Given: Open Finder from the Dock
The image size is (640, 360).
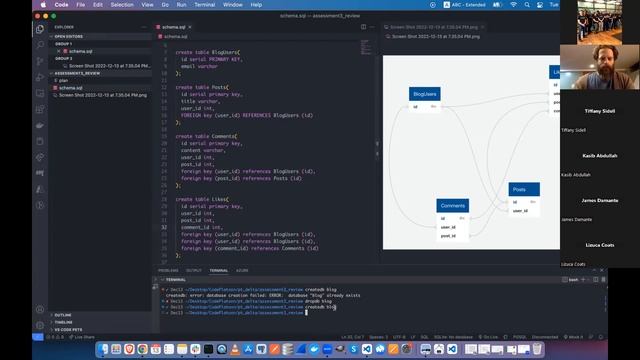Looking at the screenshot, I should [x=103, y=349].
